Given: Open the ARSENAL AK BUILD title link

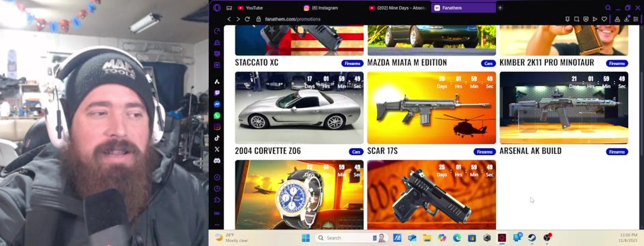Looking at the screenshot, I should coord(530,151).
